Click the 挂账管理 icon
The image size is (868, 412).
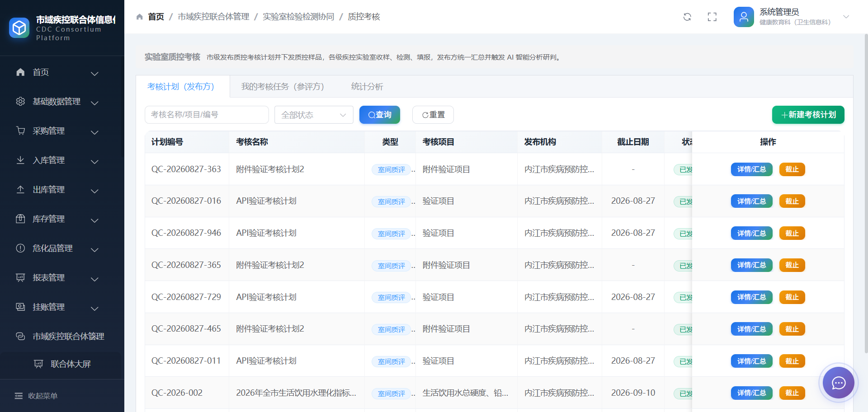tap(20, 307)
